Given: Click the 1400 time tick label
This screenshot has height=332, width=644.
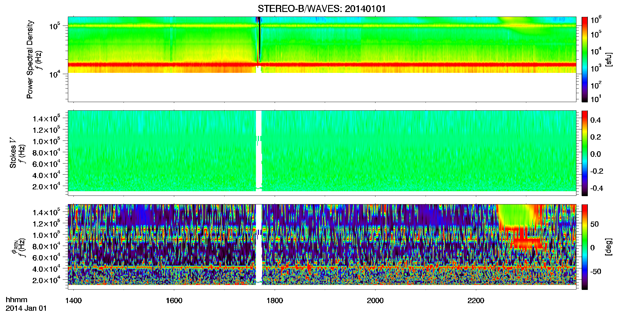Looking at the screenshot, I should pos(73,301).
